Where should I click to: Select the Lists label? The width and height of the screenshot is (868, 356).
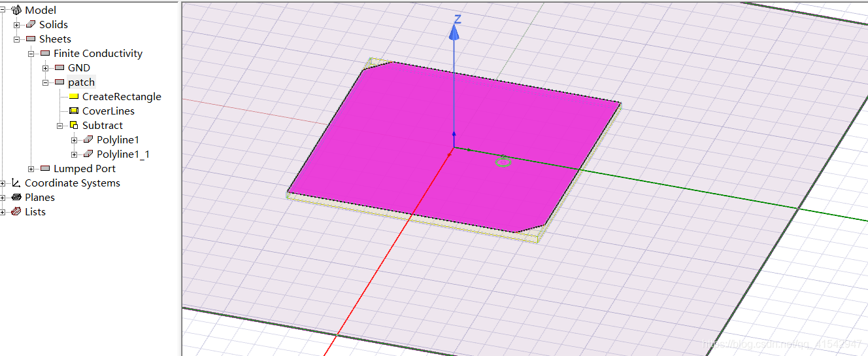(x=35, y=211)
